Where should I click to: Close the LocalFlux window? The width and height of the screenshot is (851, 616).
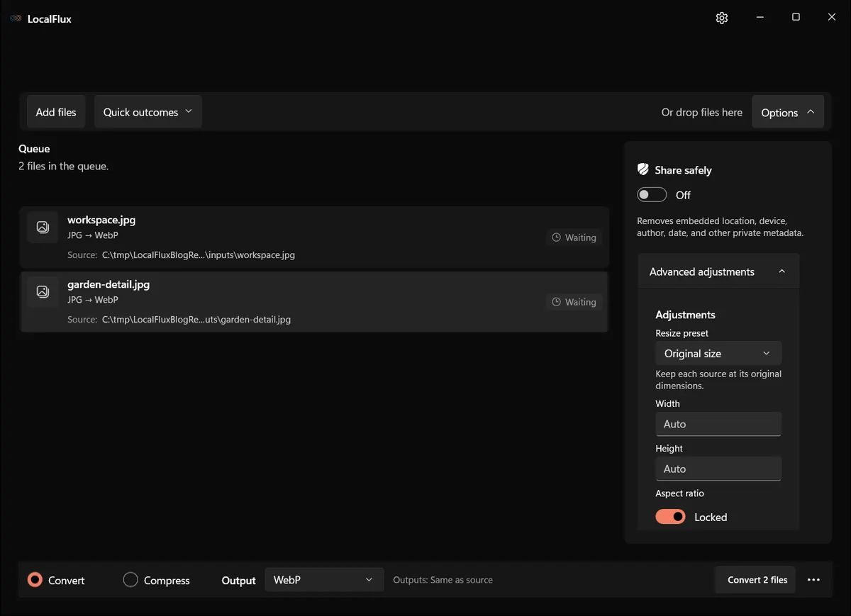tap(832, 18)
